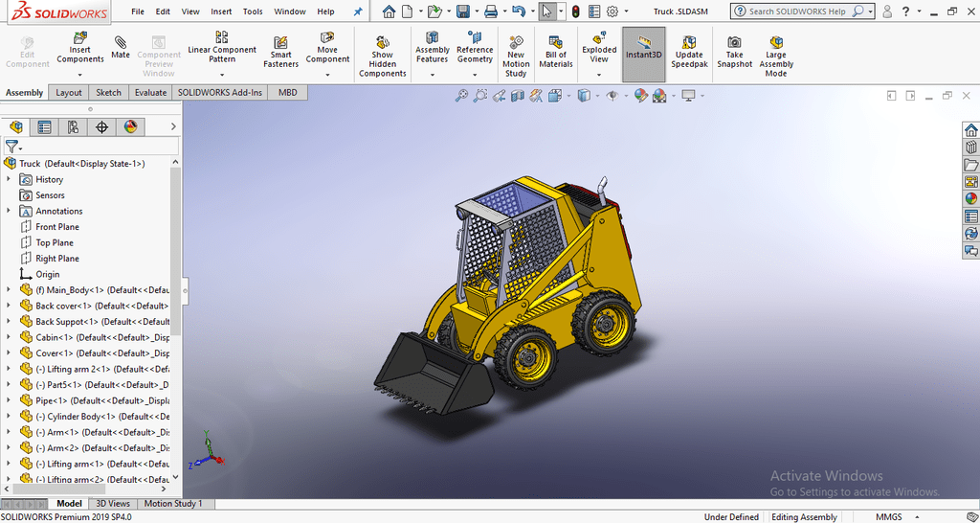This screenshot has height=523, width=980.
Task: Open the Options gear icon
Action: (612, 11)
